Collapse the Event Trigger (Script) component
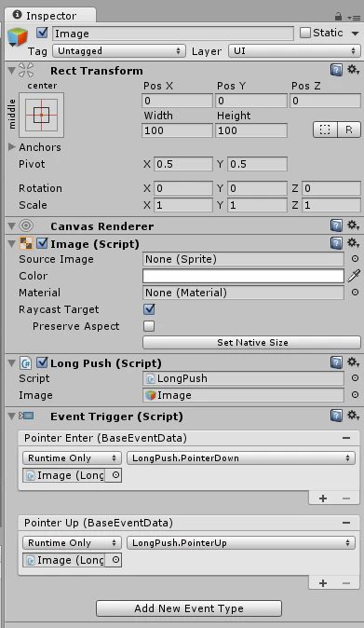The height and width of the screenshot is (628, 364). click(11, 416)
